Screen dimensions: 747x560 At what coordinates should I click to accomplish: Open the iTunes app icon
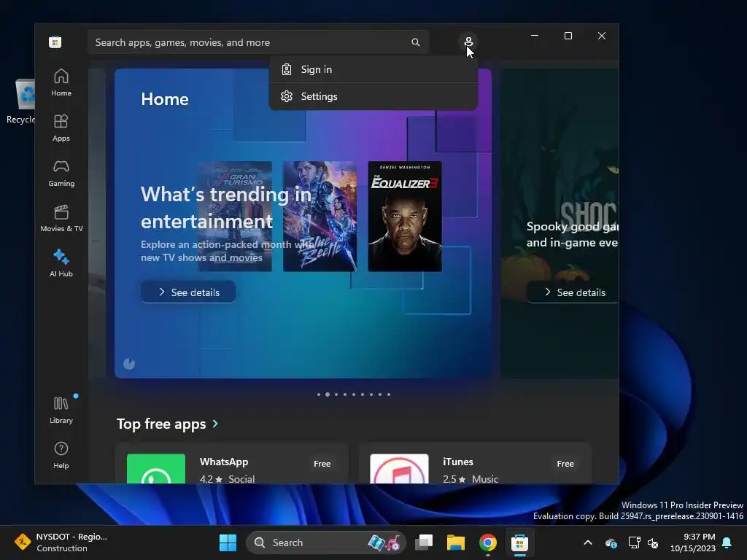point(399,469)
